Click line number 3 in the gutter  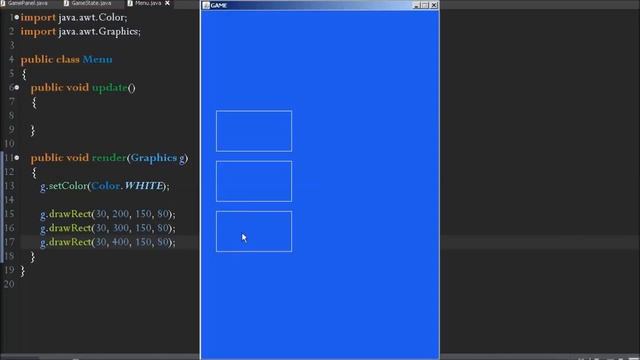(x=11, y=45)
